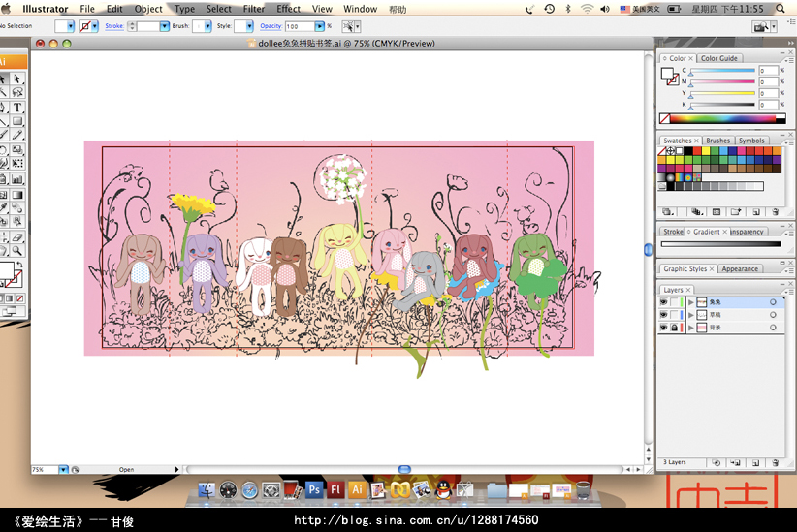This screenshot has width=797, height=532.
Task: Click the Swap Fill and Stroke arrow
Action: point(19,265)
